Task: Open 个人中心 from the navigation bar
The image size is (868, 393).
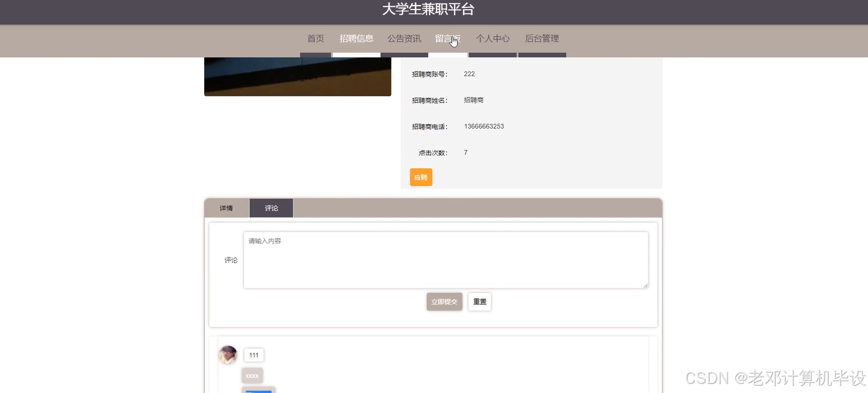Action: [x=492, y=38]
